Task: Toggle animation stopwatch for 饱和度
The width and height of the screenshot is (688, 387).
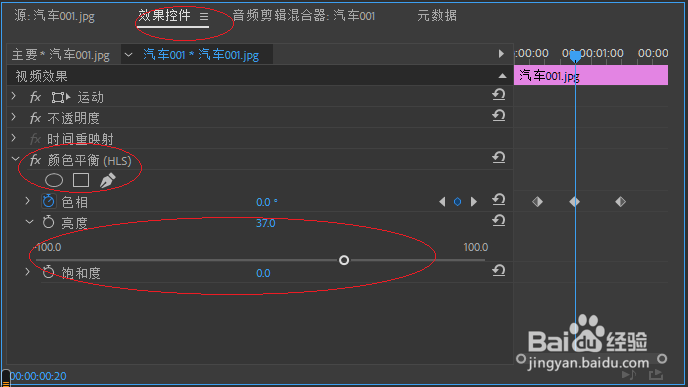Action: click(x=48, y=272)
